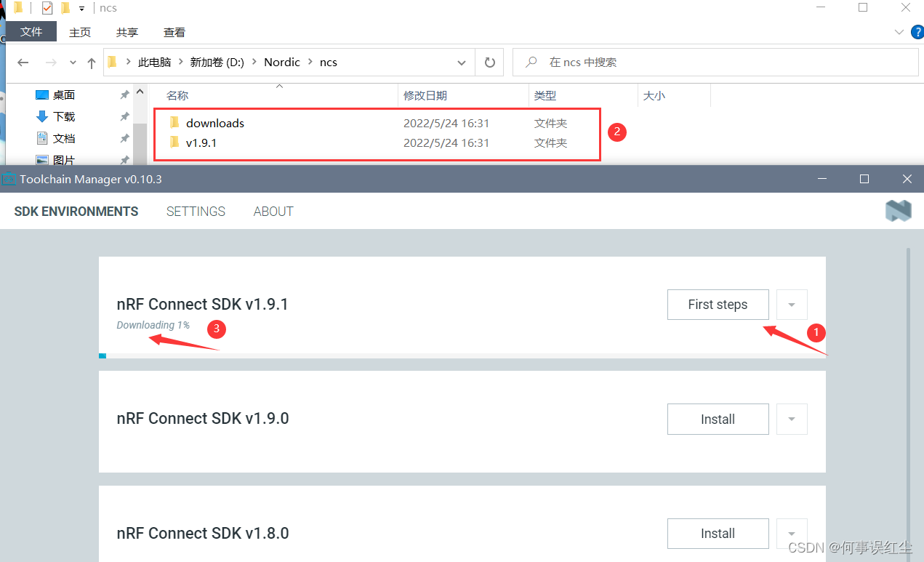Open the 主页 ribbon tab

click(x=80, y=32)
